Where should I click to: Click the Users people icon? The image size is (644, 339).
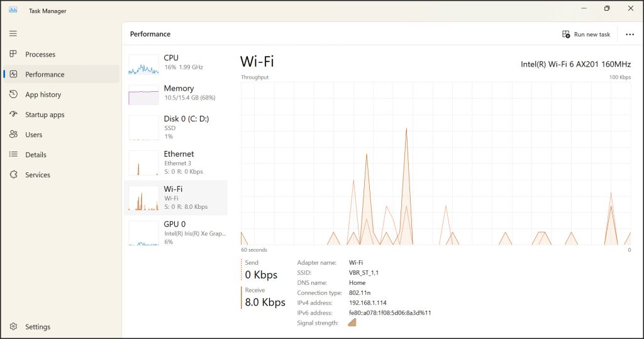pos(13,135)
